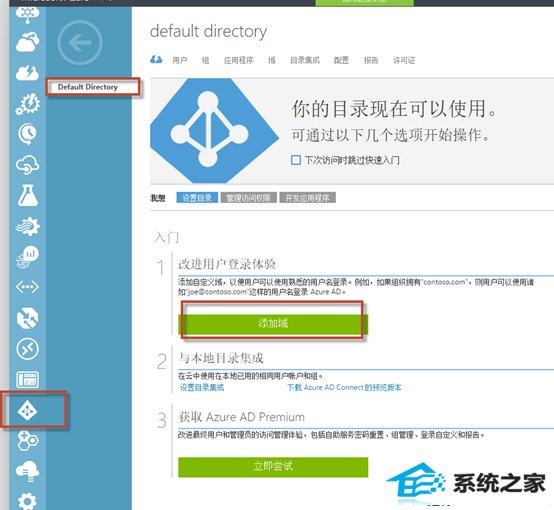Select the 设置目录 option button
The width and height of the screenshot is (554, 510).
(197, 198)
